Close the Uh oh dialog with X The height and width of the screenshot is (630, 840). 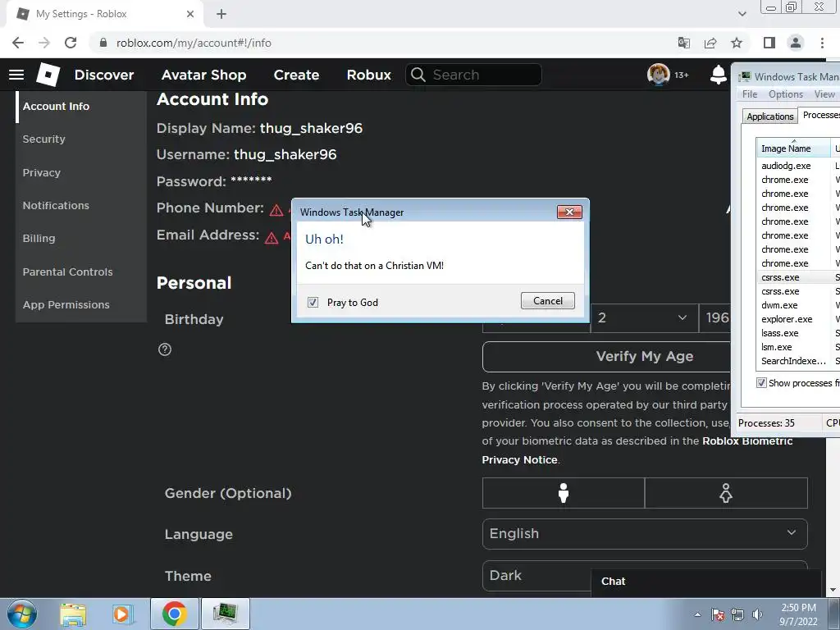pyautogui.click(x=569, y=212)
